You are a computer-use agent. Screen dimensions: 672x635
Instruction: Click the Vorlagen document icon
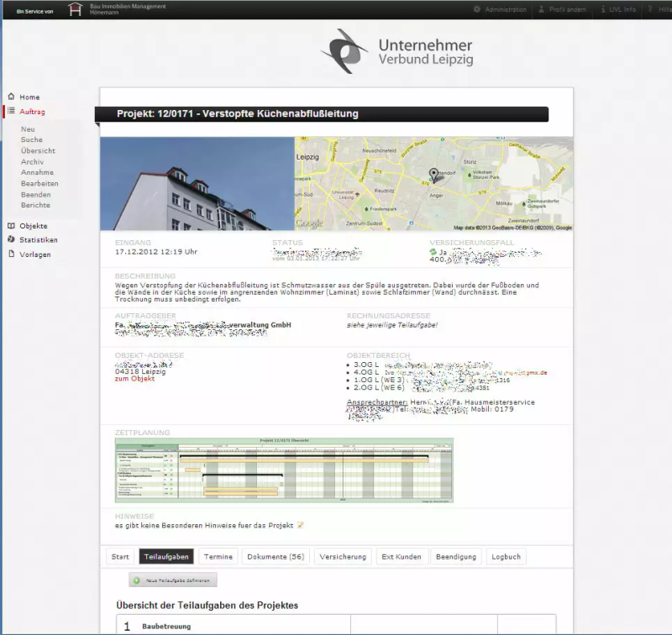pyautogui.click(x=11, y=255)
